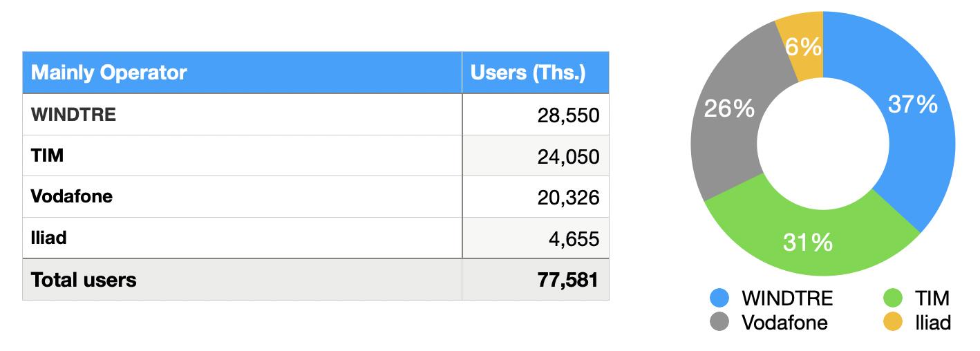980x351 pixels.
Task: Click the 4,655 value cell
Action: 535,238
